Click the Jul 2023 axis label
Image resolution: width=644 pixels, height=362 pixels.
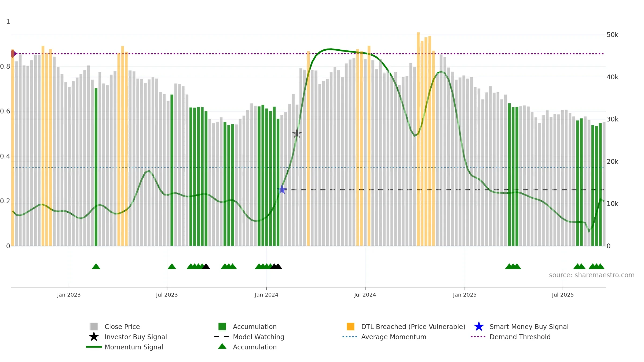pyautogui.click(x=167, y=295)
